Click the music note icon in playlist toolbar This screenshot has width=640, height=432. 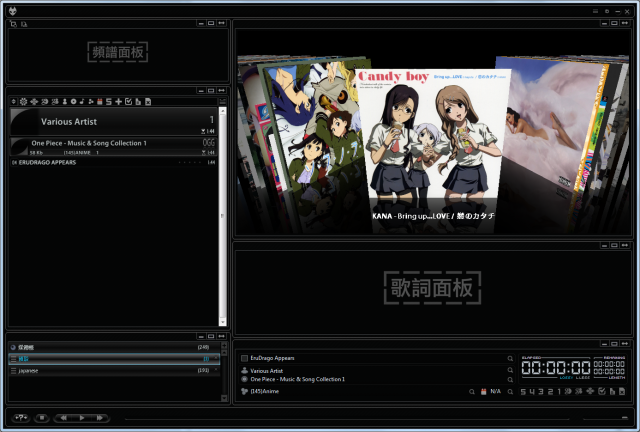pyautogui.click(x=82, y=101)
